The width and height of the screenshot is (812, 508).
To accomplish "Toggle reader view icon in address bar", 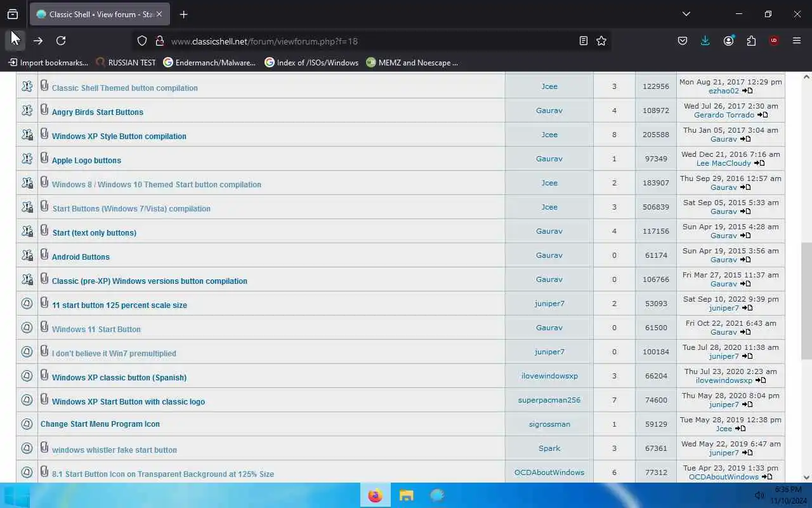I will coord(584,41).
